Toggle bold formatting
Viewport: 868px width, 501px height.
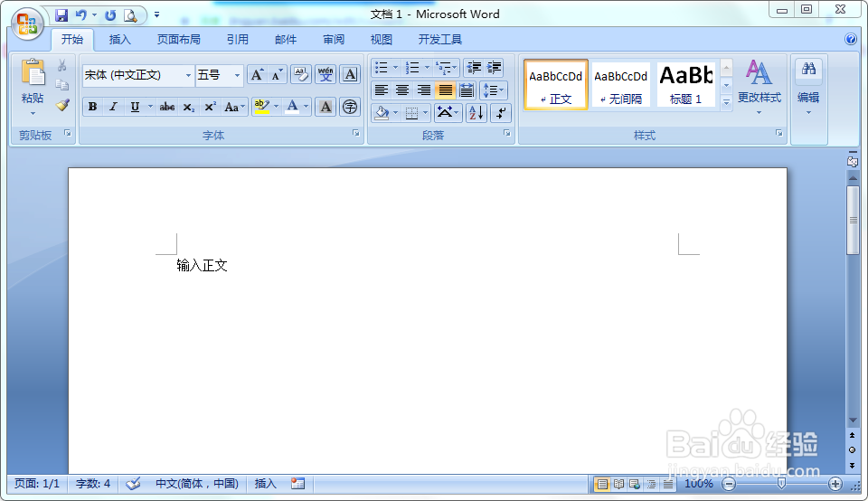coord(92,107)
